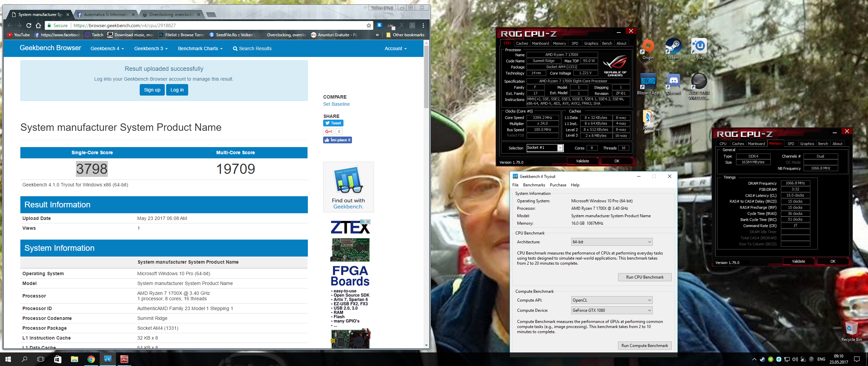Open the Jocuri desktop folder
This screenshot has width=868, height=366.
click(x=648, y=120)
